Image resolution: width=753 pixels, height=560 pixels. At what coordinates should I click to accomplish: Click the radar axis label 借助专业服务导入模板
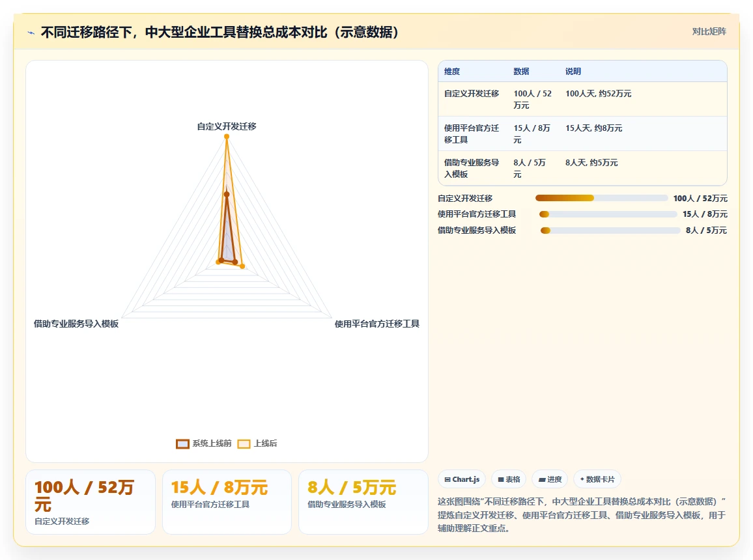tap(76, 324)
